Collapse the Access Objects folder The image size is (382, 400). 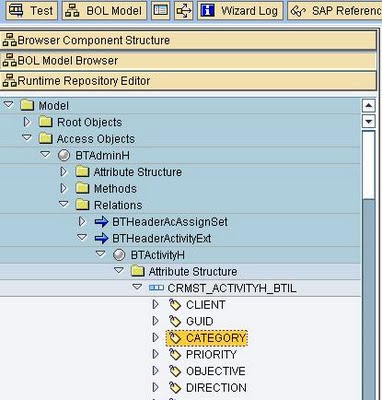pyautogui.click(x=27, y=138)
